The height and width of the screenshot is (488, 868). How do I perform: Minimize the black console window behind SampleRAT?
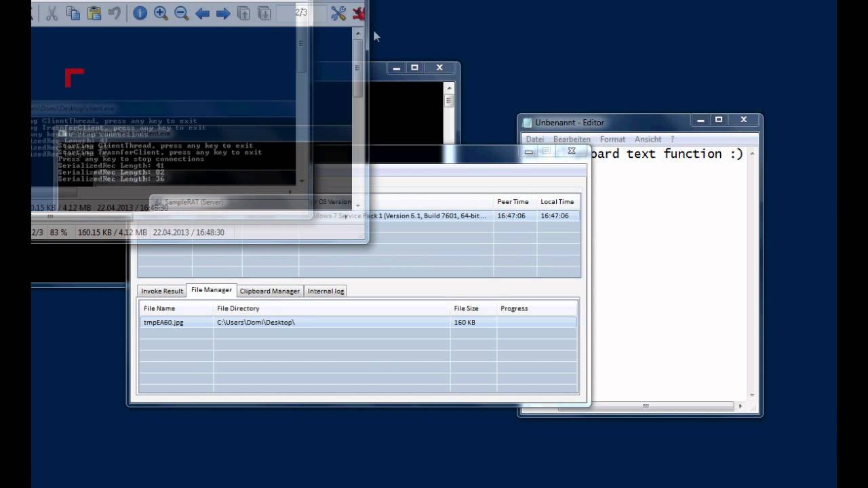[x=396, y=68]
